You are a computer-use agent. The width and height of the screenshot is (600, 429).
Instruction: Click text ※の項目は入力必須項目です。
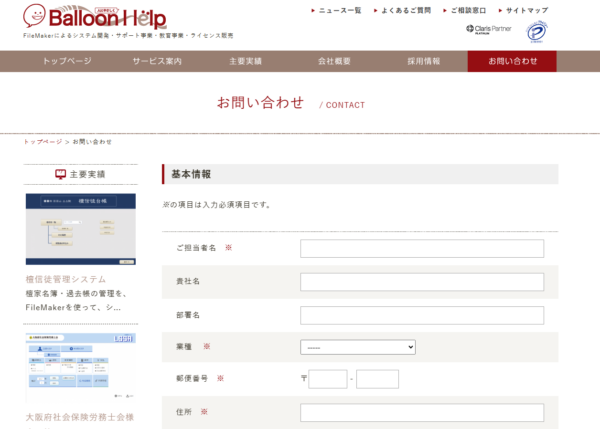pyautogui.click(x=217, y=205)
